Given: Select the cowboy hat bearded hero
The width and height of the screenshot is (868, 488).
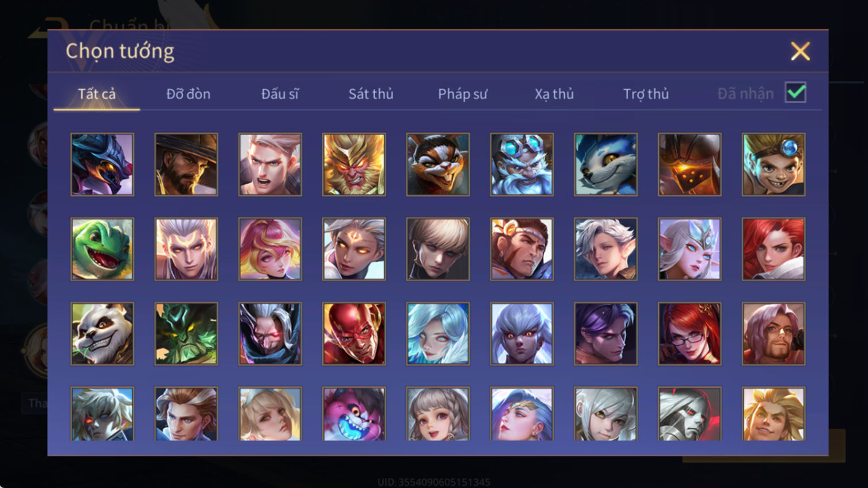Looking at the screenshot, I should pyautogui.click(x=186, y=164).
